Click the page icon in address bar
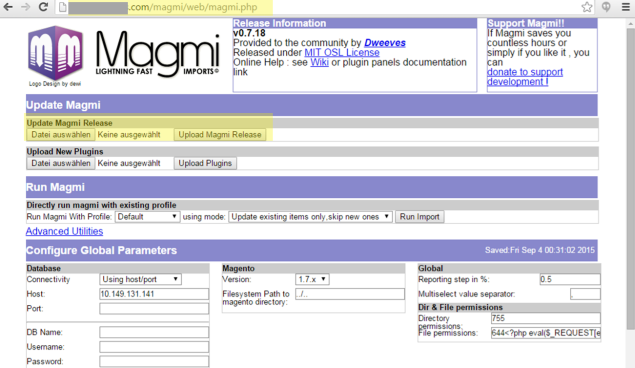The width and height of the screenshot is (635, 368). pyautogui.click(x=62, y=7)
